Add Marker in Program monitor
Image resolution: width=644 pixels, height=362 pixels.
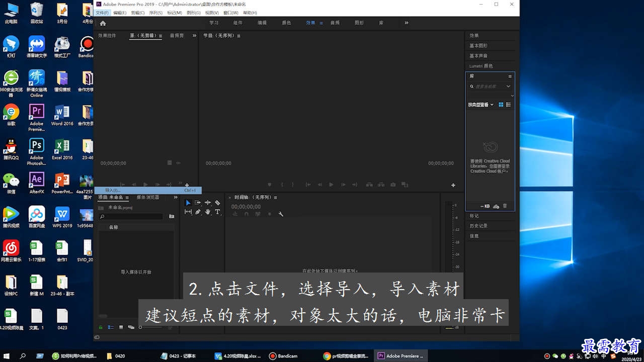click(270, 185)
